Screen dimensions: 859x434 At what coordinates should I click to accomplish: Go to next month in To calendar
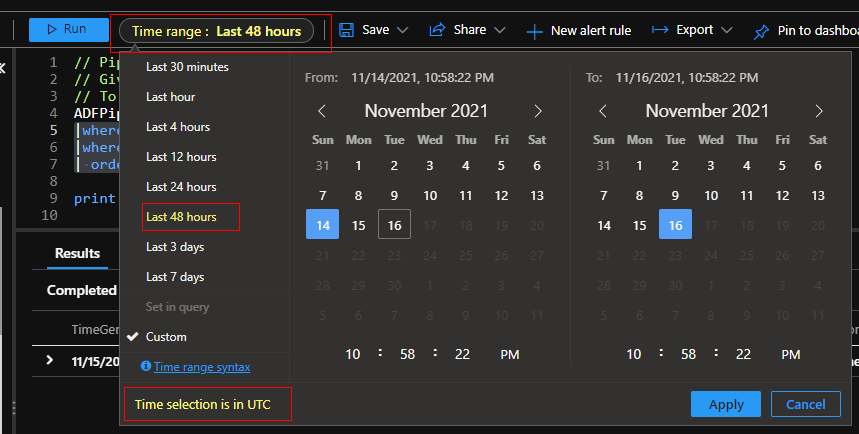tap(818, 111)
